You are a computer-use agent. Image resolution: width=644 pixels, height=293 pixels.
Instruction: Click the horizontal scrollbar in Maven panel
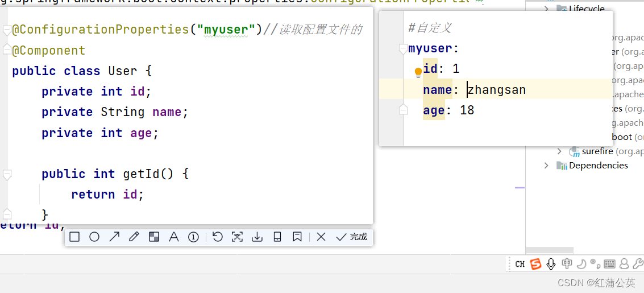pyautogui.click(x=550, y=250)
